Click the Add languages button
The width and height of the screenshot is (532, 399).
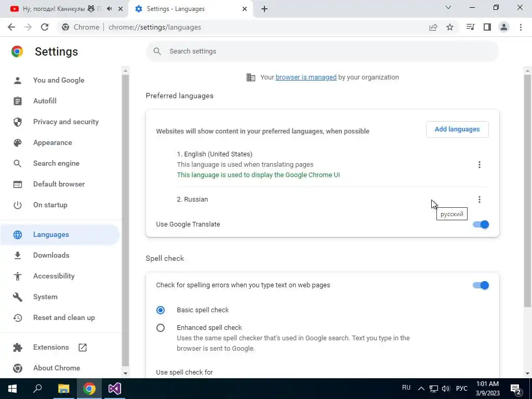pyautogui.click(x=457, y=129)
